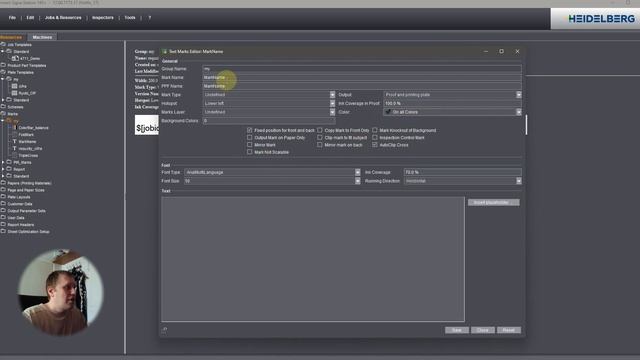Enable the Mirror Mark checkbox

click(x=249, y=145)
